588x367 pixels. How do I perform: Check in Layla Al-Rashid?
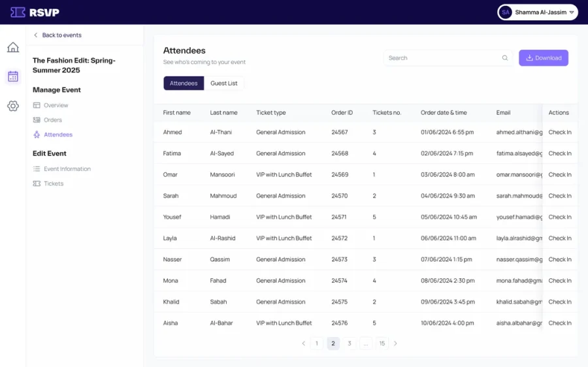(x=560, y=238)
